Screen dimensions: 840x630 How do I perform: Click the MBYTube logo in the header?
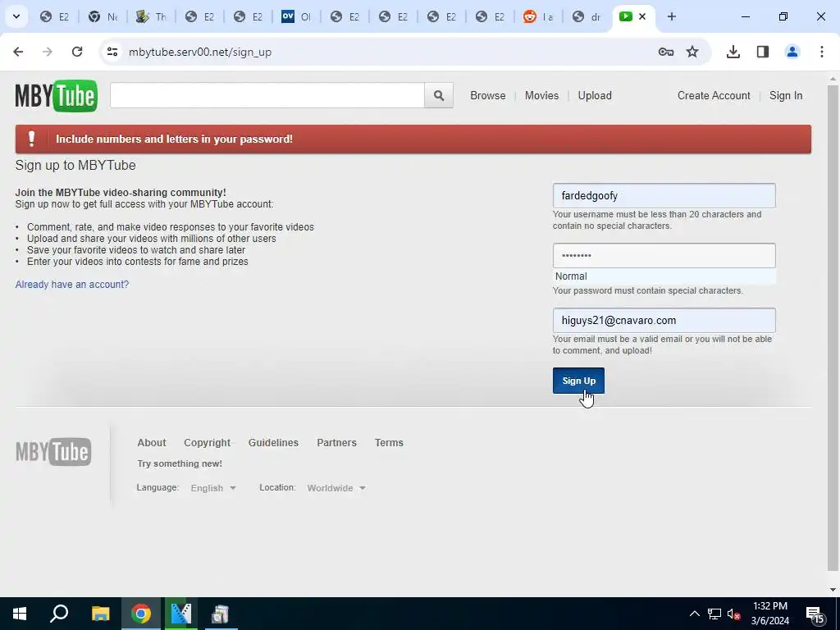click(57, 96)
